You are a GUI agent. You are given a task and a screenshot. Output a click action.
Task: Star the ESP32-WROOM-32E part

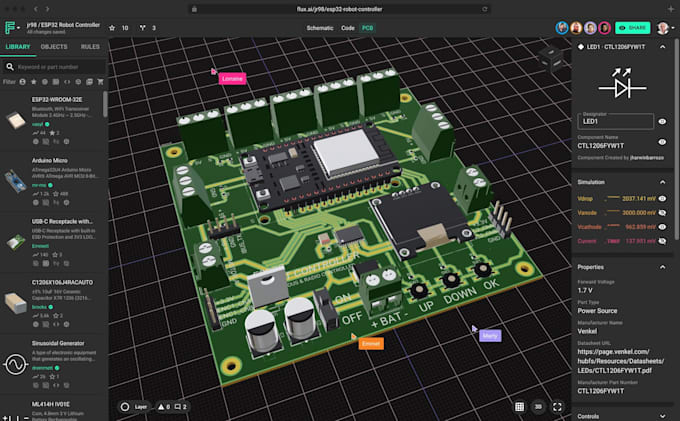pyautogui.click(x=52, y=133)
